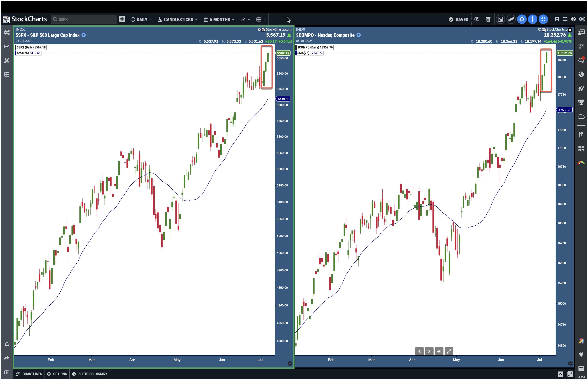Click the $SPX symbol search field
Image resolution: width=588 pixels, height=380 pixels.
(84, 19)
